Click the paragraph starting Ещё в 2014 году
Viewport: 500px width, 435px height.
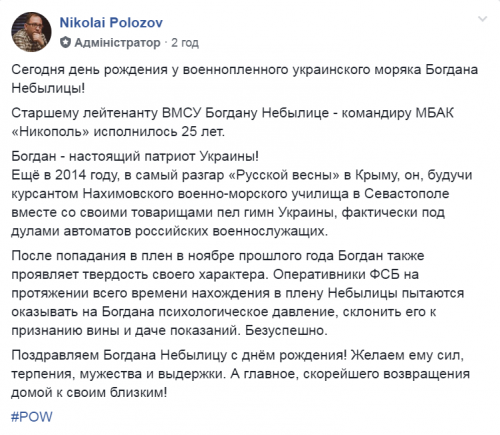[242, 203]
